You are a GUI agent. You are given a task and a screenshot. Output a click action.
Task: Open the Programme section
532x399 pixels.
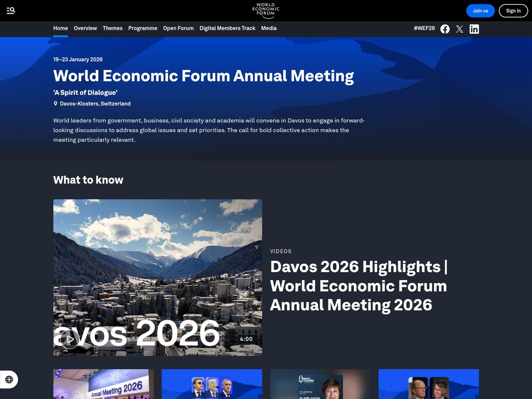click(143, 28)
